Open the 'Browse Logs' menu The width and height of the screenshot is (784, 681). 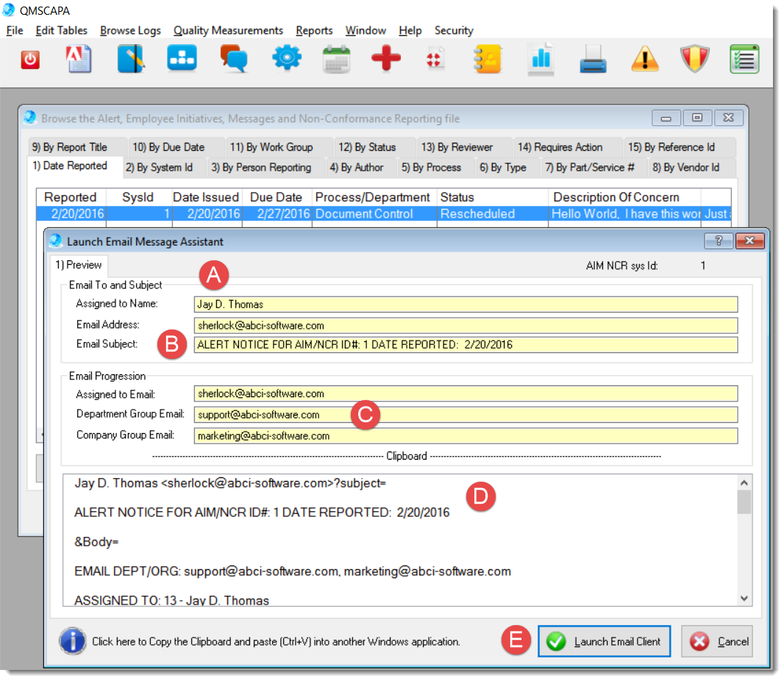point(130,31)
